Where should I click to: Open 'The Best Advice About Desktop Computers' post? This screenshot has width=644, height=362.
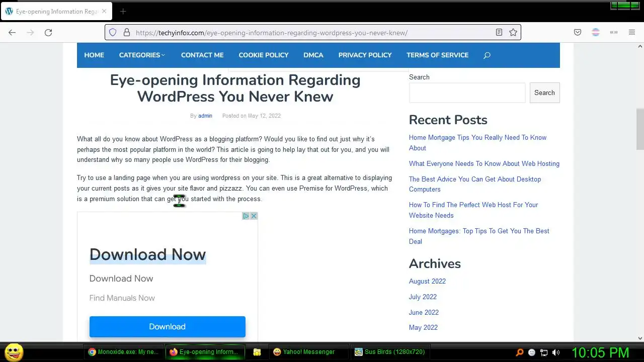coord(475,184)
